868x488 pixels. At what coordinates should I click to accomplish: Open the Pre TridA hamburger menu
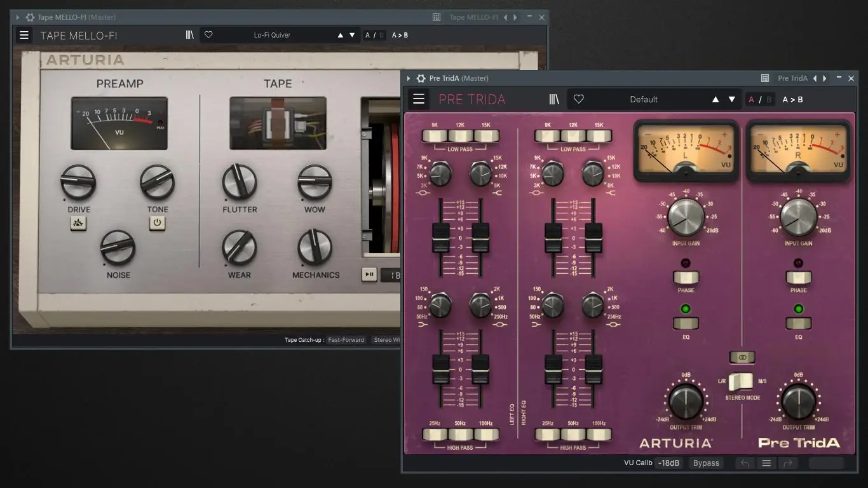(x=419, y=99)
